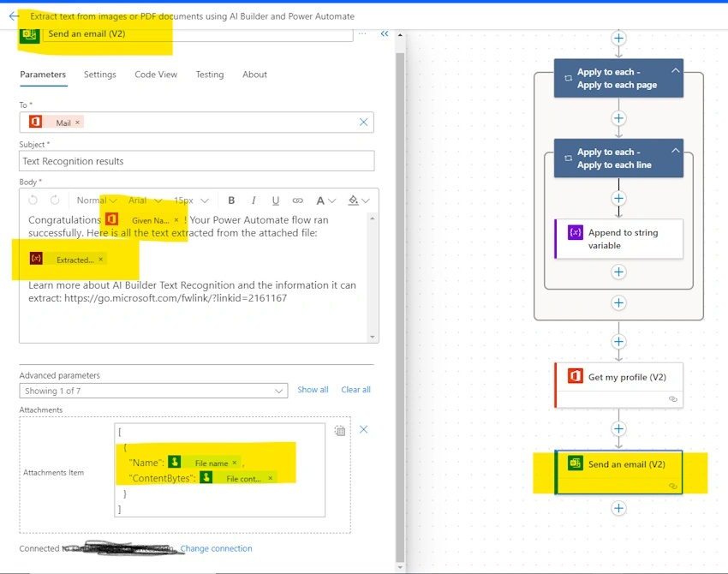Add step at end of 'Apply to each page' loop
Screen dimensions: 728x574
[x=618, y=302]
